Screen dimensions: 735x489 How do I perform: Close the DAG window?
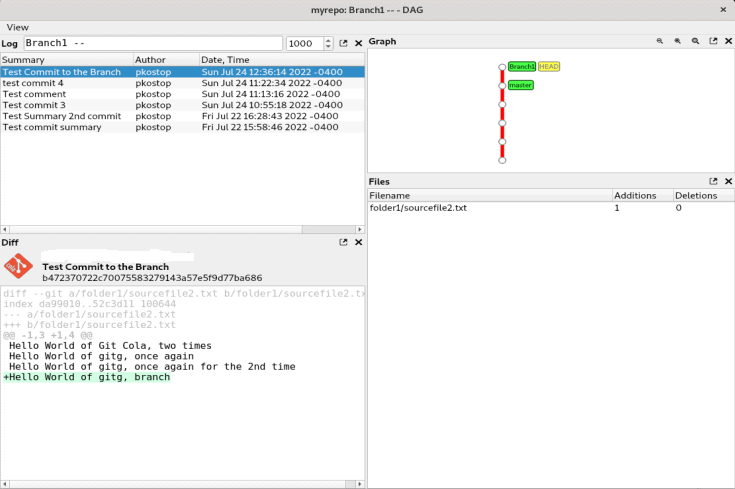[x=723, y=9]
